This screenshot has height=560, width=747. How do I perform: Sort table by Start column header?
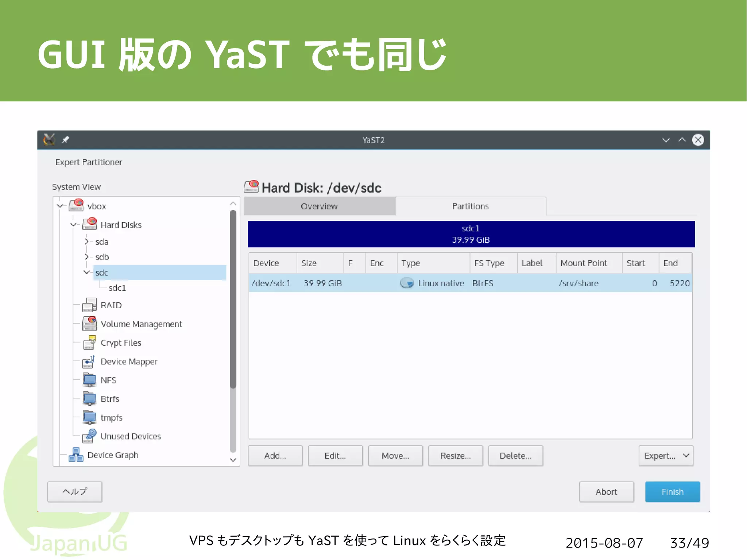[640, 263]
